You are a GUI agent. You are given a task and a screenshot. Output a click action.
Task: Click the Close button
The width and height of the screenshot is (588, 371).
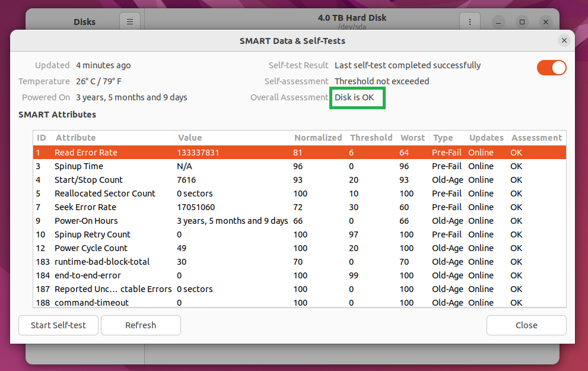[526, 325]
